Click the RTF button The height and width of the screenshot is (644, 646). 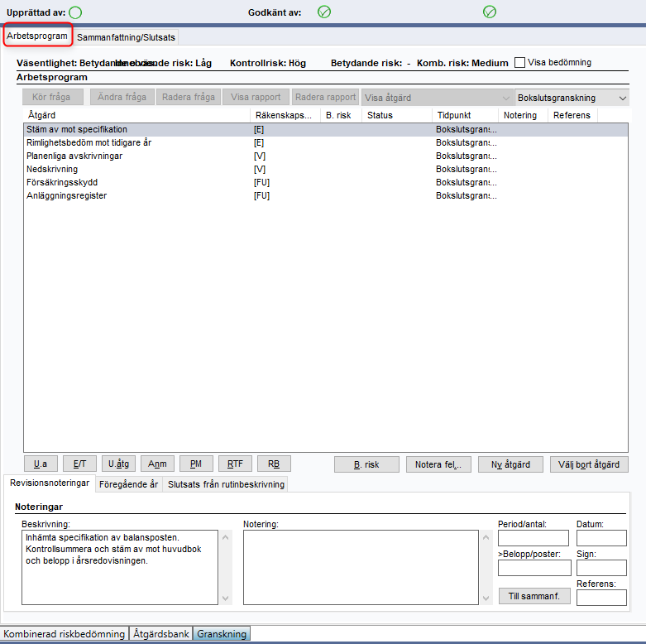(x=235, y=464)
